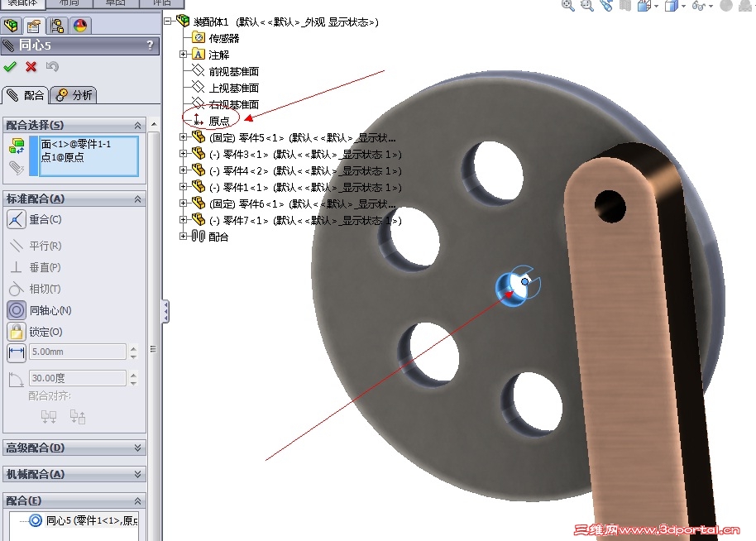Increase the 5.00mm distance with stepper

click(133, 347)
